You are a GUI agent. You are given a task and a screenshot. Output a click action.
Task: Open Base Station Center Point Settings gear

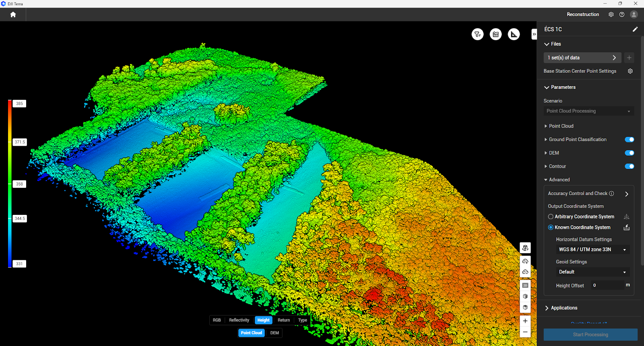click(x=630, y=71)
